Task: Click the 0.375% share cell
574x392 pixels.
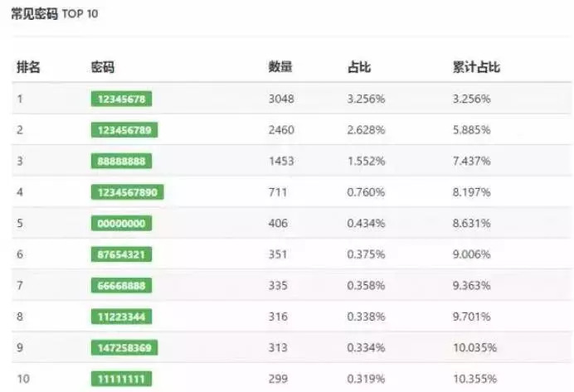Action: (366, 254)
